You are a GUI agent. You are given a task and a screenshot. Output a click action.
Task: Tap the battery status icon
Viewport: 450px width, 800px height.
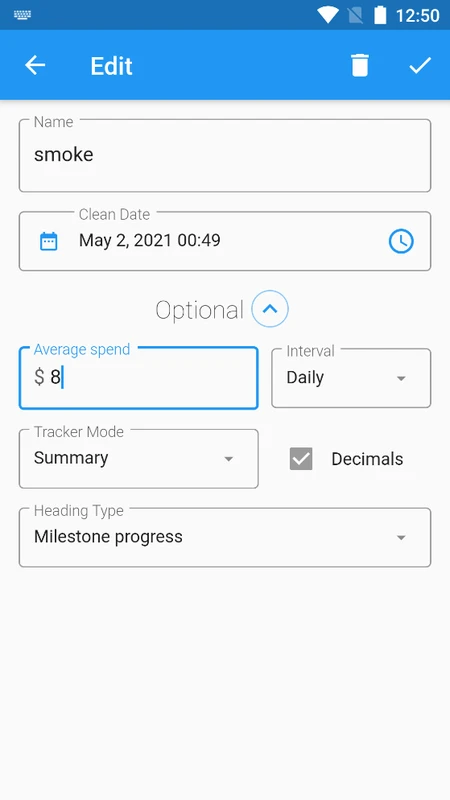[380, 15]
